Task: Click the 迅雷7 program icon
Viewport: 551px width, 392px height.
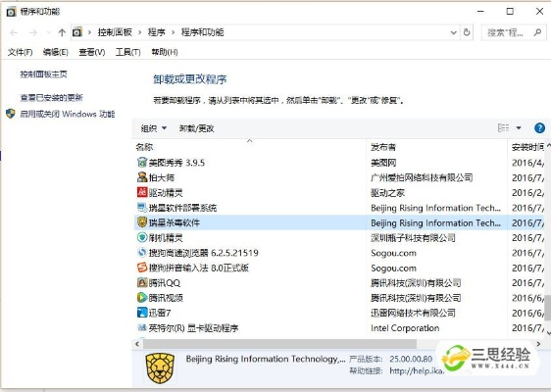Action: pos(142,313)
